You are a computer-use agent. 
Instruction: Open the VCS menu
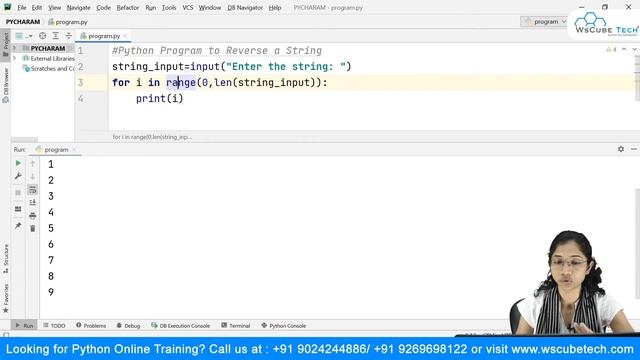pyautogui.click(x=188, y=7)
